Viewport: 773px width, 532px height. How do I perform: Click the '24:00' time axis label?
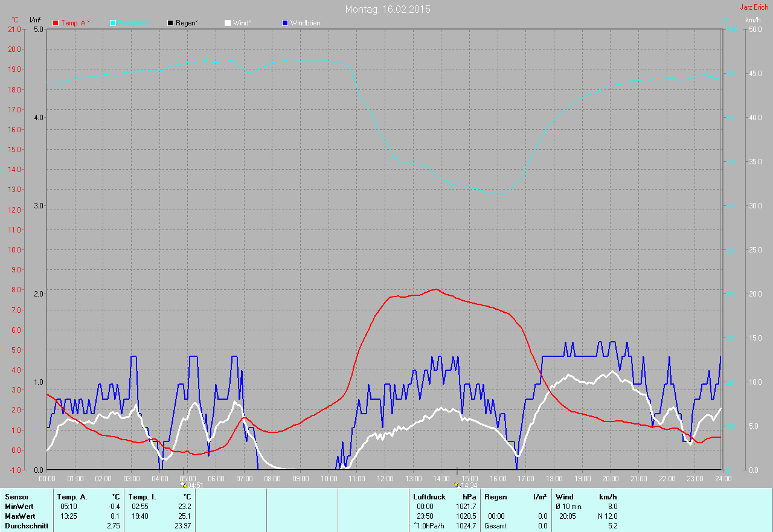pos(723,479)
